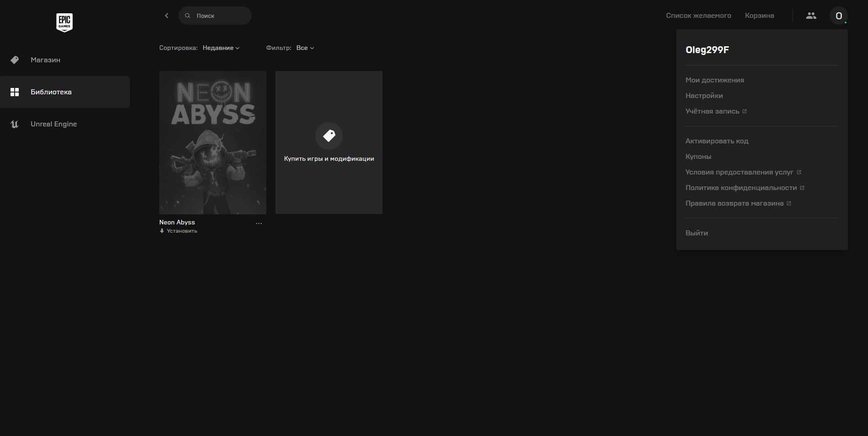Viewport: 868px width, 436px height.
Task: Open Правила возврата магазина link
Action: pyautogui.click(x=734, y=203)
